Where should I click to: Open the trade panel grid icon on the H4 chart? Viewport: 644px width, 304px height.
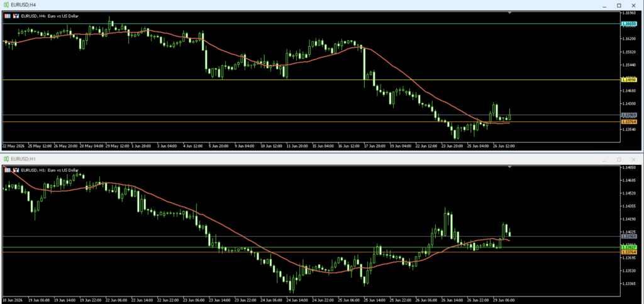[x=8, y=16]
